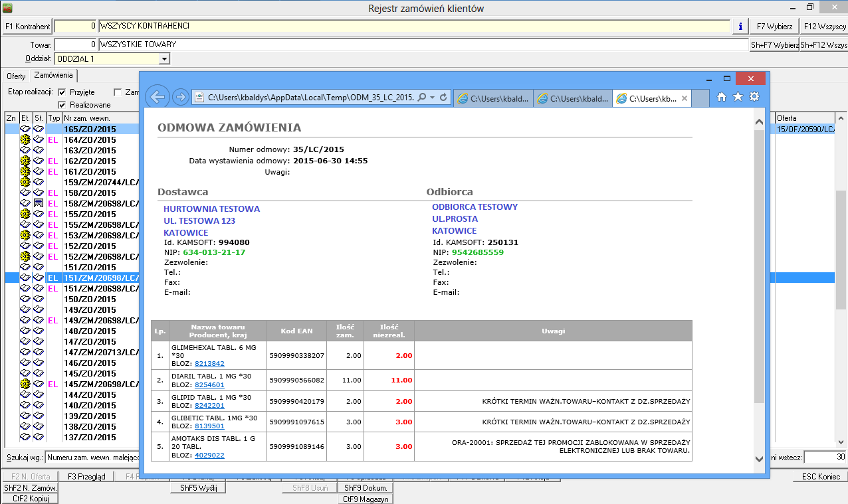Tick the unchecked checkbox right of Przyjęte
848x504 pixels.
[118, 92]
